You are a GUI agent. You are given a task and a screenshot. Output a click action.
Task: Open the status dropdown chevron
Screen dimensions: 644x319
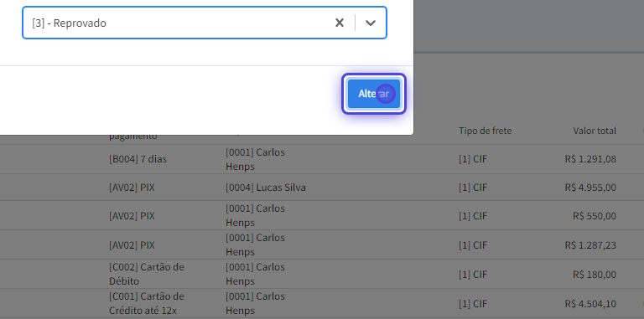pyautogui.click(x=371, y=23)
